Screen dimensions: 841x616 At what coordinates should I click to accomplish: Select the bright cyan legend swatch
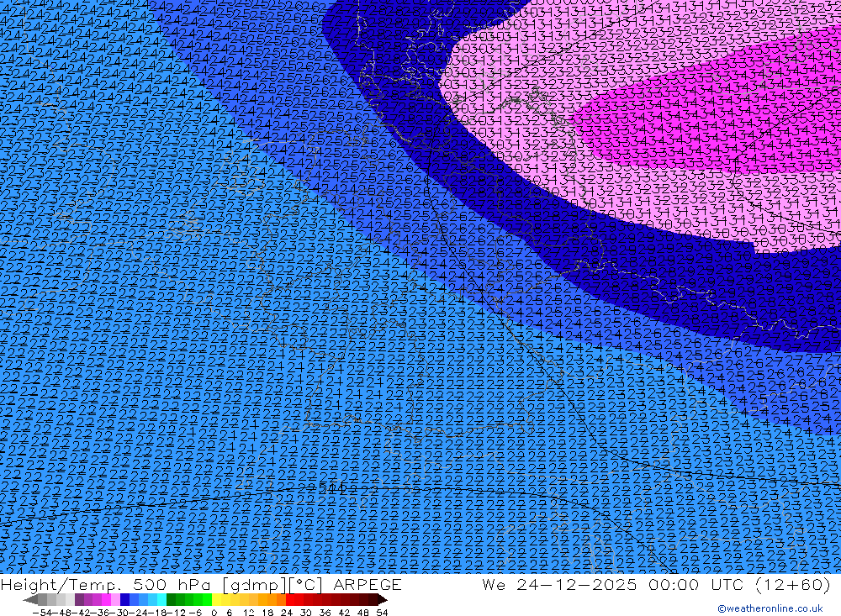(x=161, y=600)
